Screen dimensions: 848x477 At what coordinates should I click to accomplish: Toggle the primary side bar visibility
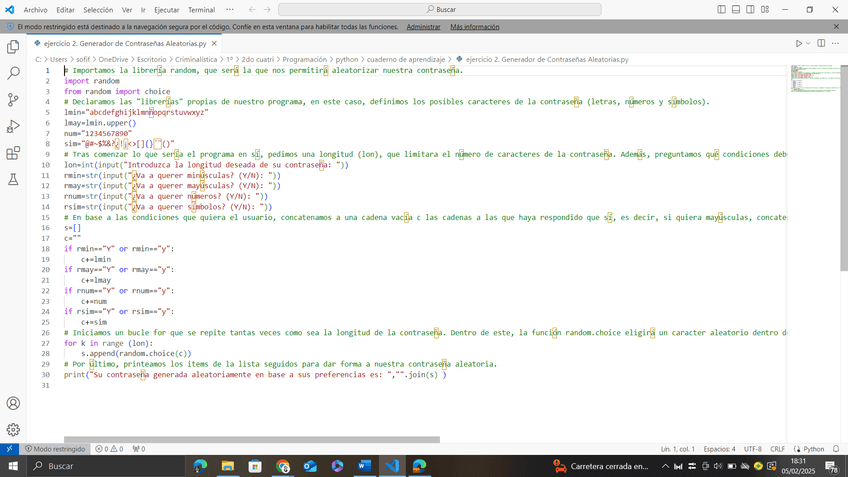[x=723, y=9]
